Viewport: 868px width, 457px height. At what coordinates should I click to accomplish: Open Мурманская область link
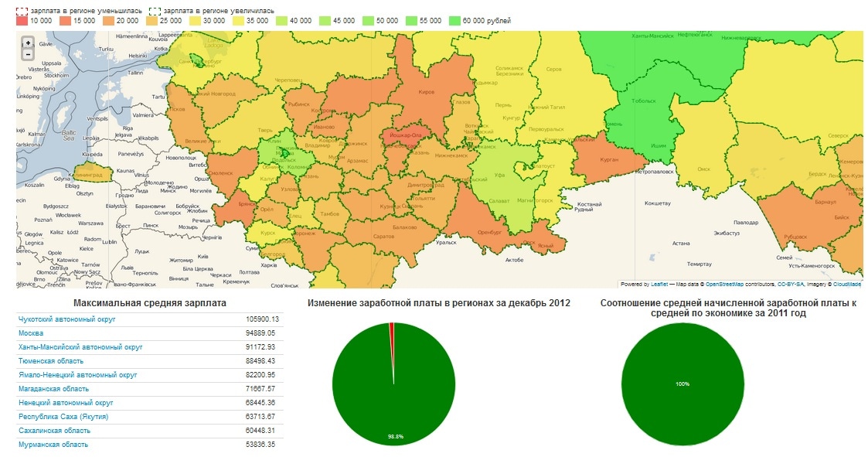click(x=53, y=445)
